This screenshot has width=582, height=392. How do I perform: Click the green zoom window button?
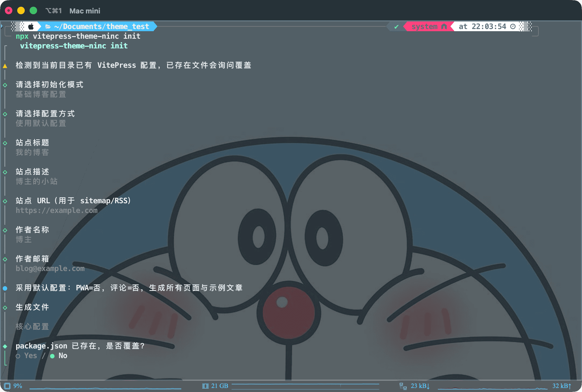[33, 11]
